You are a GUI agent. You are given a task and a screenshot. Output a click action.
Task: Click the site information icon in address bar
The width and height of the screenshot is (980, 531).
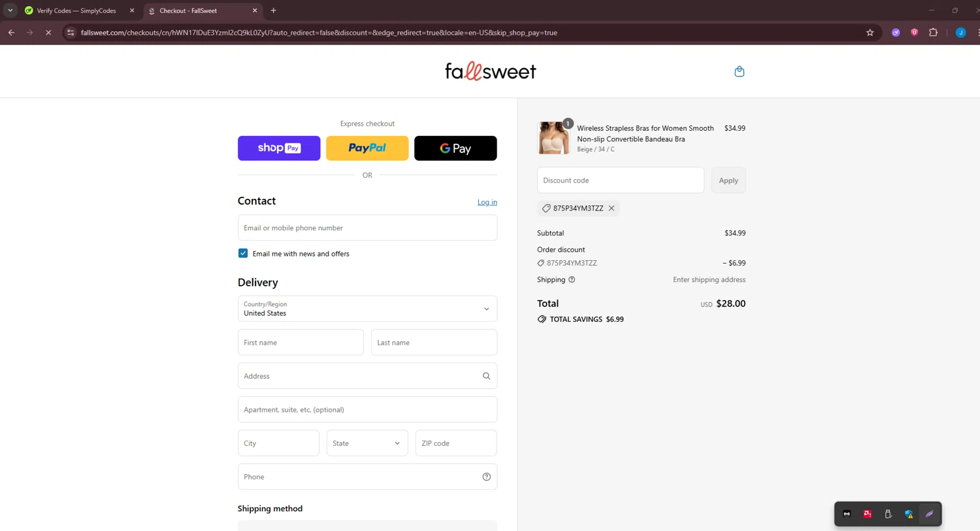(71, 33)
